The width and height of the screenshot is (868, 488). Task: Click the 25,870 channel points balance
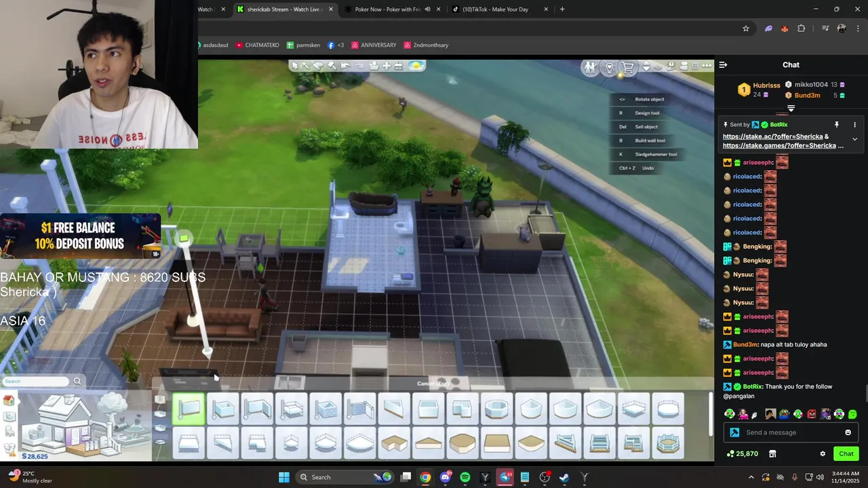pyautogui.click(x=742, y=454)
